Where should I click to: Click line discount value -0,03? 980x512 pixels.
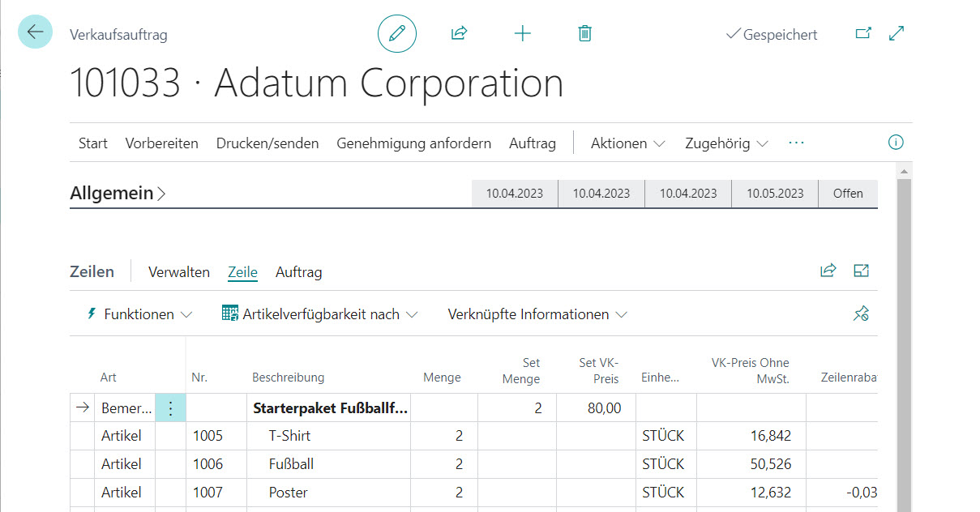coord(842,493)
